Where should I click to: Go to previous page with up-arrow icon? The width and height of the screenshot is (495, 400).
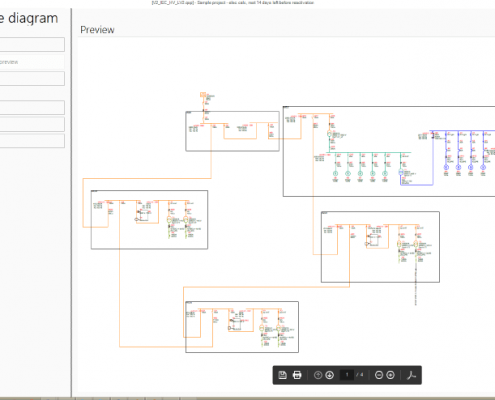pyautogui.click(x=318, y=375)
